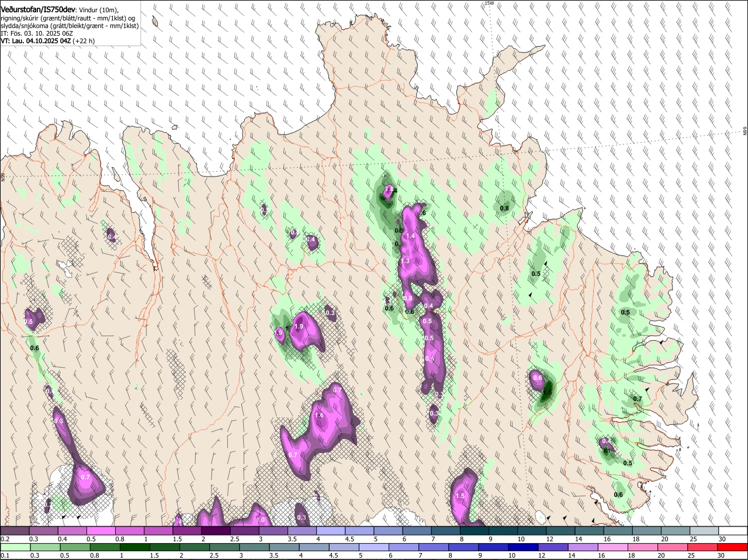Click the 'VT: Lau. 04.10.2025 04Z (+22 h)' line
Image resolution: width=748 pixels, height=560 pixels.
point(48,41)
